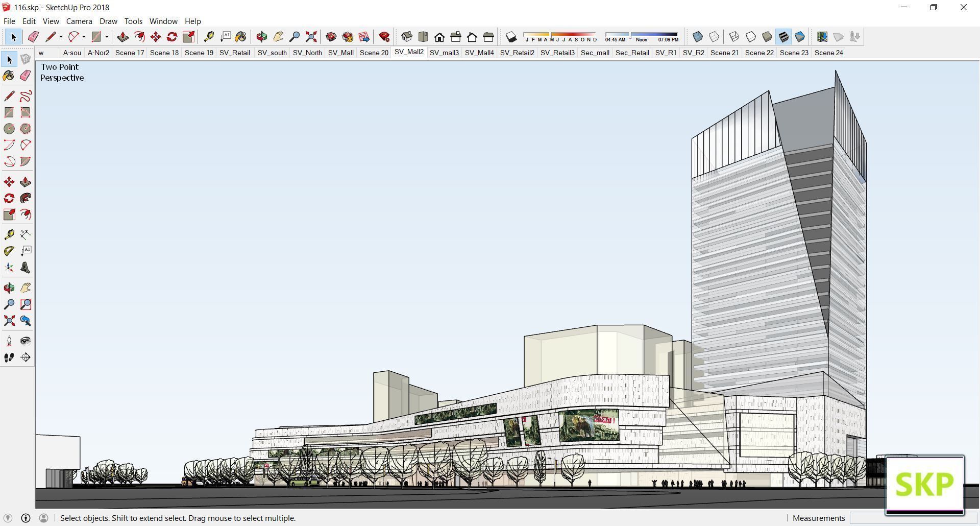Choose the Zoom Window tool

coord(26,304)
